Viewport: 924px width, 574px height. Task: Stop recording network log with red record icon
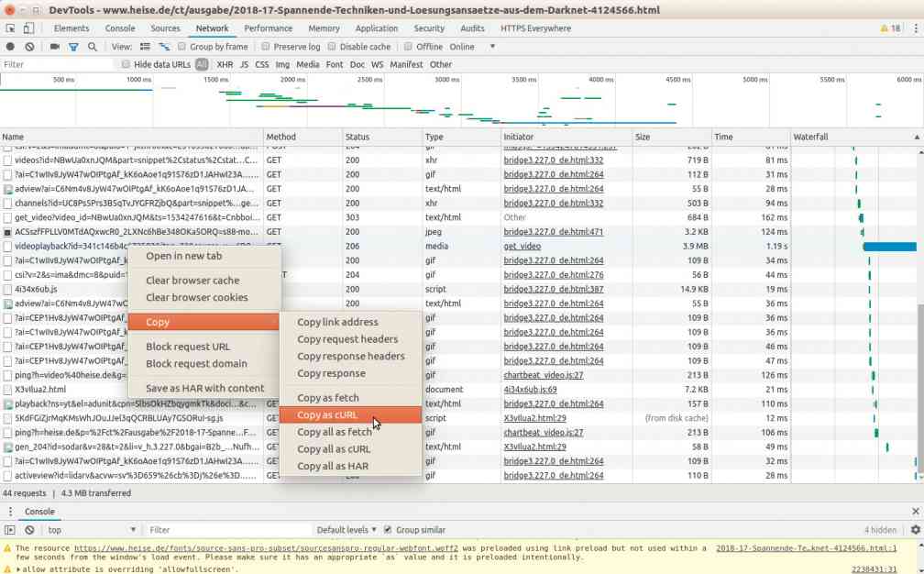(x=10, y=47)
